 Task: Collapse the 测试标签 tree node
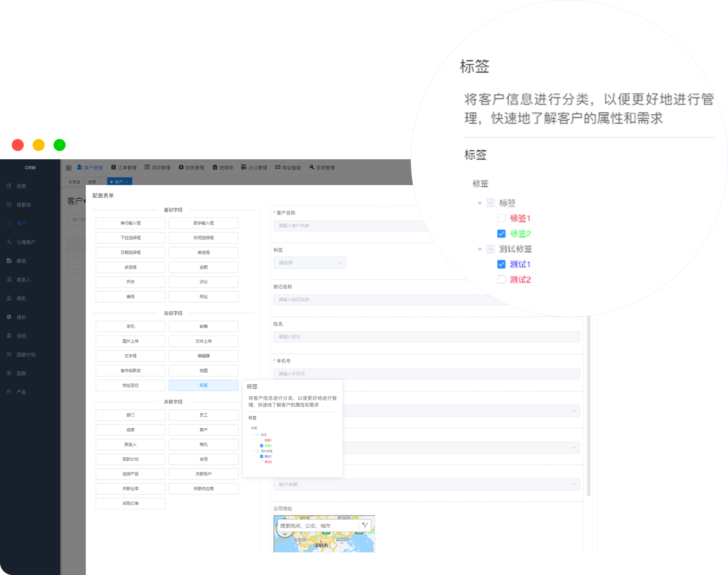point(480,249)
